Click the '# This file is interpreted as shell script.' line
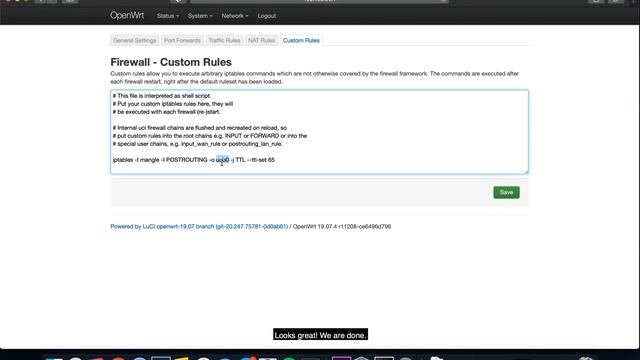This screenshot has width=640, height=360. coord(162,96)
